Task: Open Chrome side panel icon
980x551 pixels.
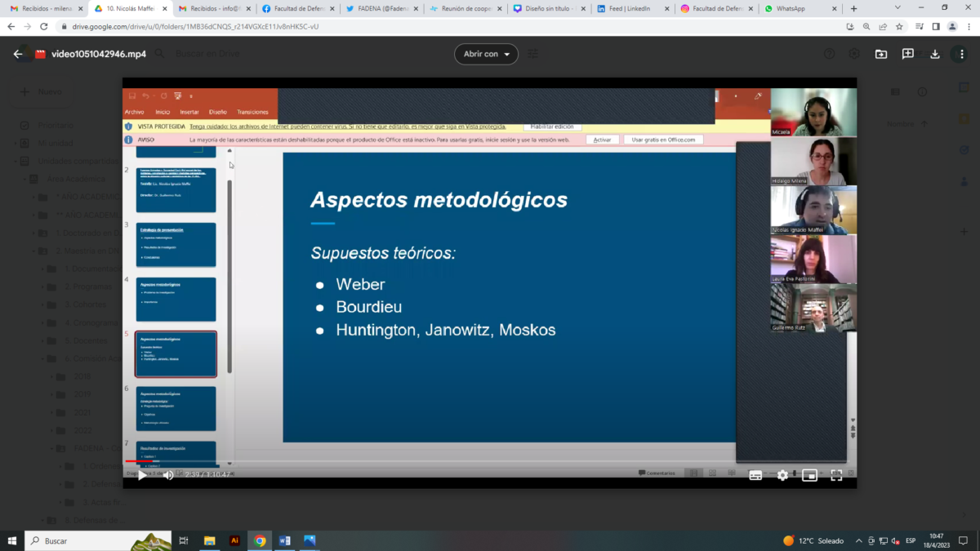Action: pyautogui.click(x=935, y=26)
